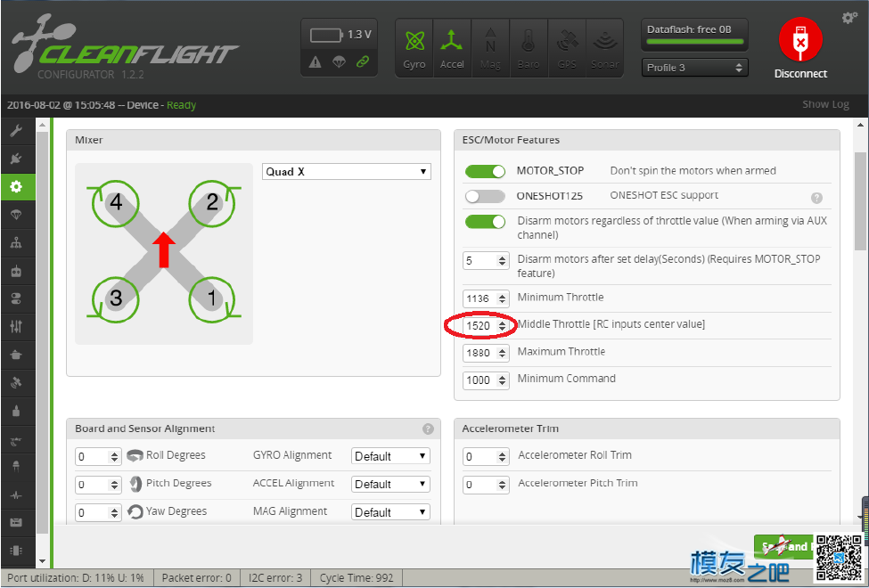Adjust the Maximum Throttle stepper
Image resolution: width=869 pixels, height=588 pixels.
click(x=502, y=353)
